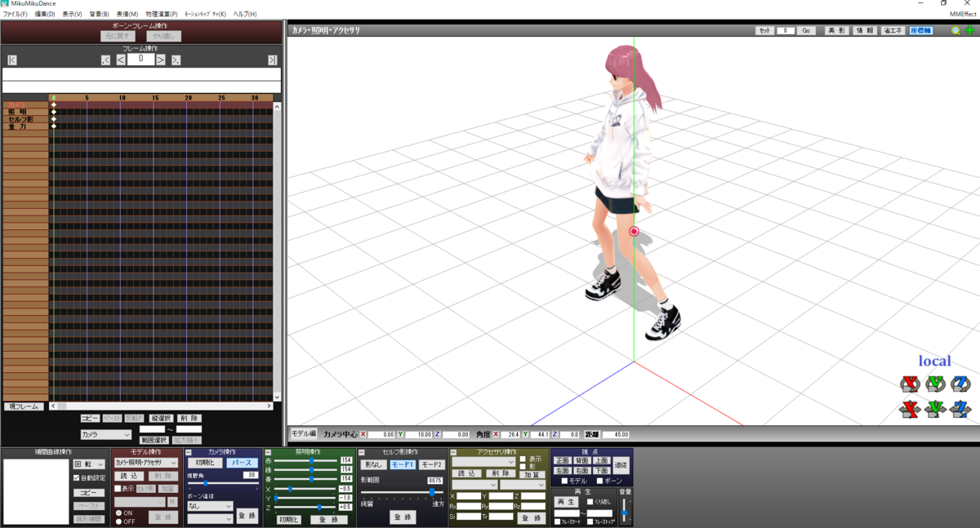This screenshot has height=528, width=980.
Task: Click the 省エネ button
Action: click(893, 30)
